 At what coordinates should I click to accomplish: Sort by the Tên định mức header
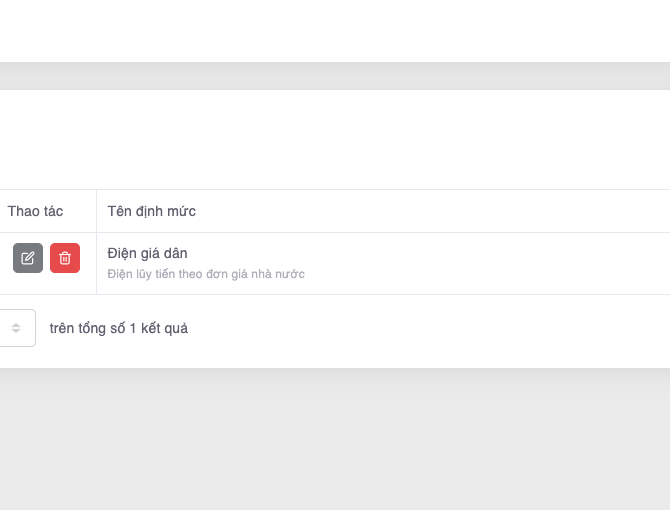[152, 211]
